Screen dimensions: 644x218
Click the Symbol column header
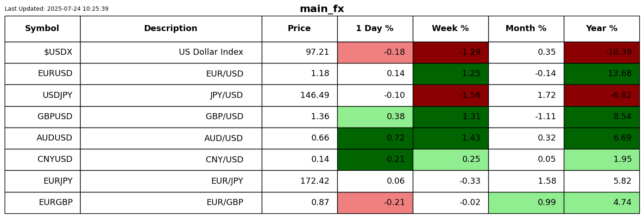coord(42,29)
